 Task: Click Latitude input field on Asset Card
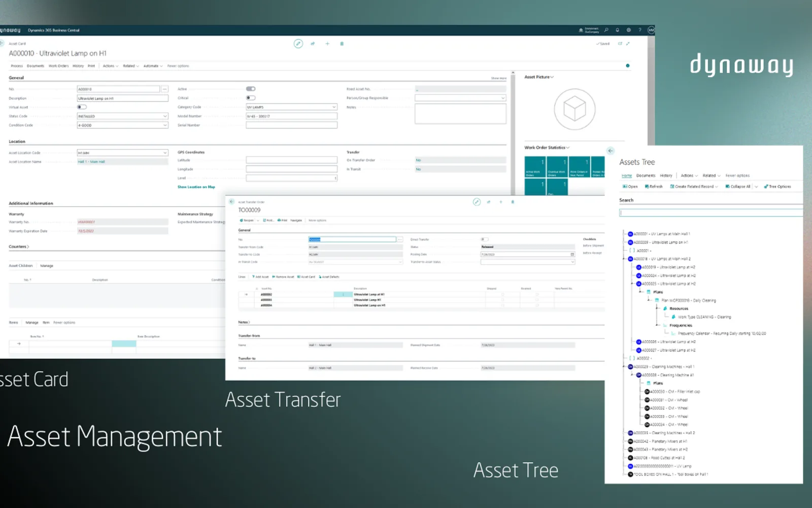(291, 160)
